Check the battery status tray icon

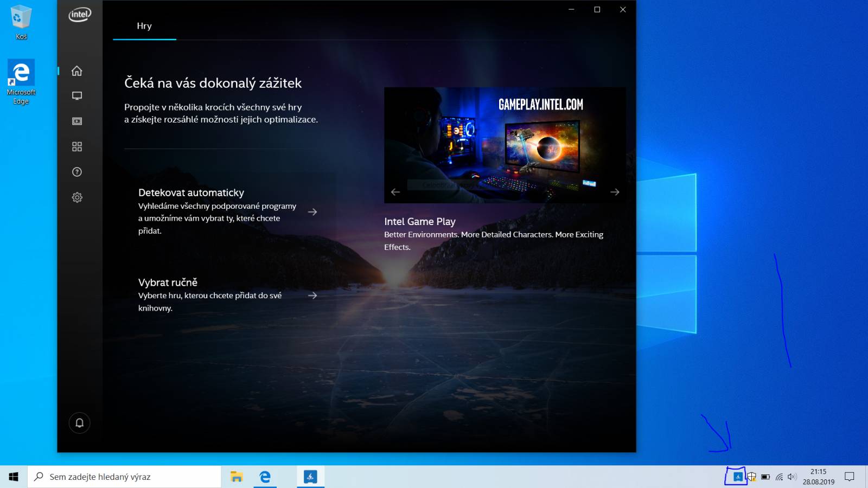coord(765,477)
